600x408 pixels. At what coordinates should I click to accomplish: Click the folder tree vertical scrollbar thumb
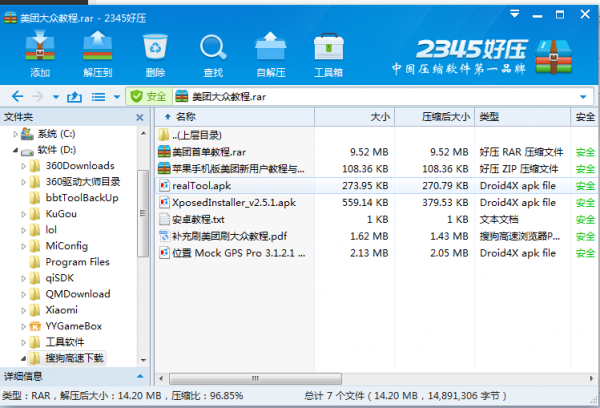point(143,213)
